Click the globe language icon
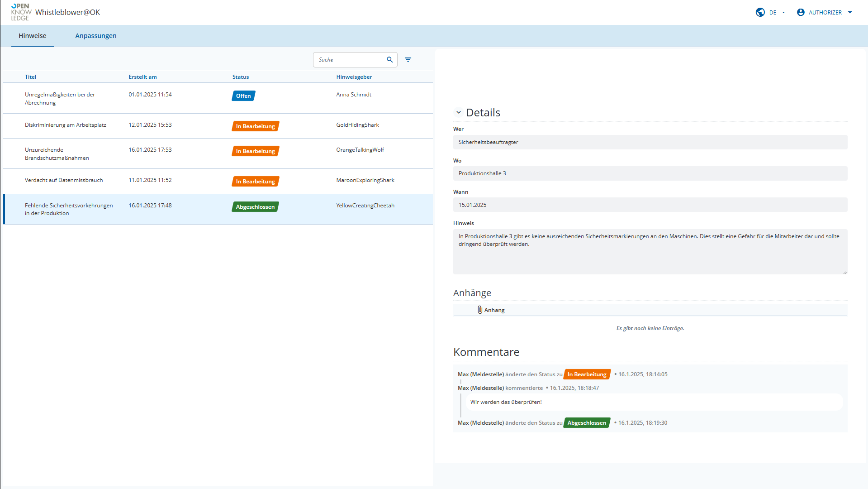This screenshot has height=489, width=868. pyautogui.click(x=760, y=12)
